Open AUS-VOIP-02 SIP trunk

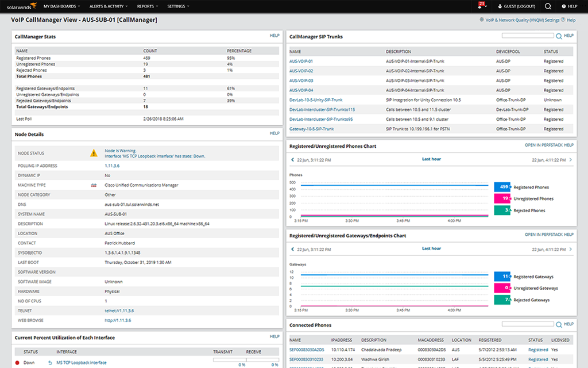(x=301, y=71)
